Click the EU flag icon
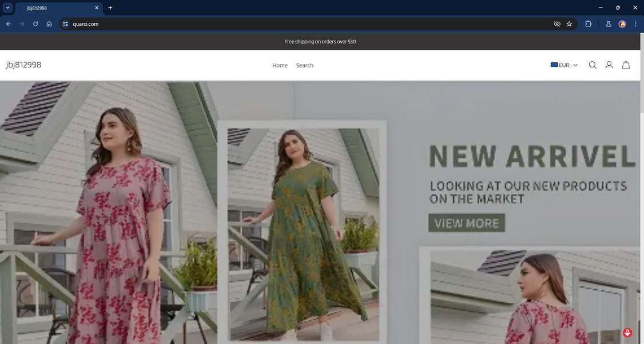 [x=554, y=65]
